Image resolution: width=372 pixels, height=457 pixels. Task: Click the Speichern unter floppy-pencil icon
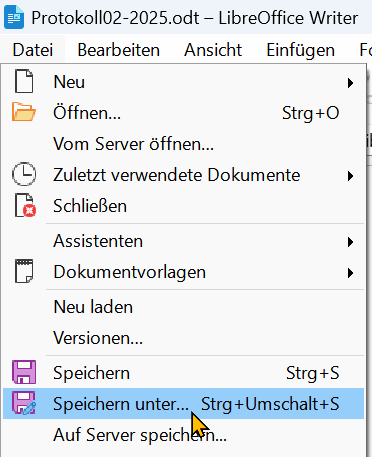coord(24,403)
